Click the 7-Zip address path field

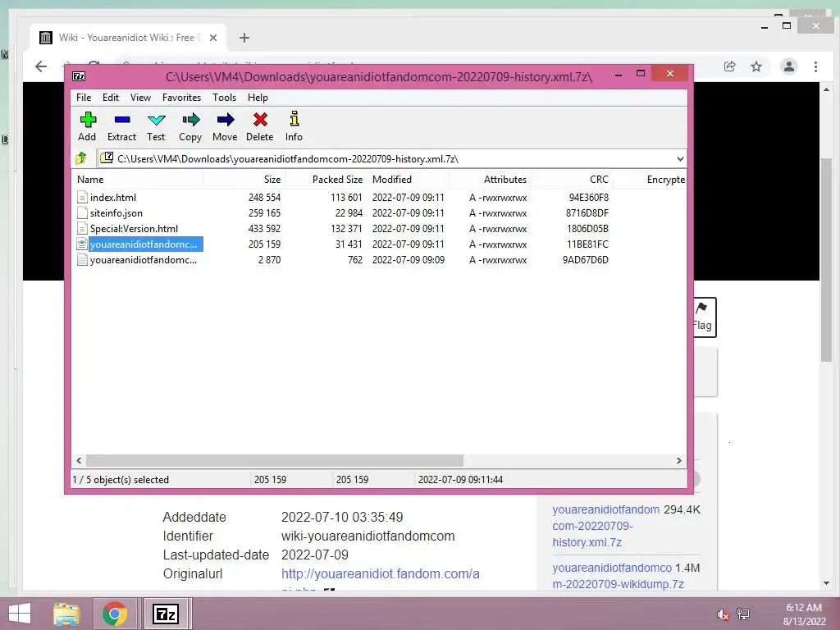point(386,158)
